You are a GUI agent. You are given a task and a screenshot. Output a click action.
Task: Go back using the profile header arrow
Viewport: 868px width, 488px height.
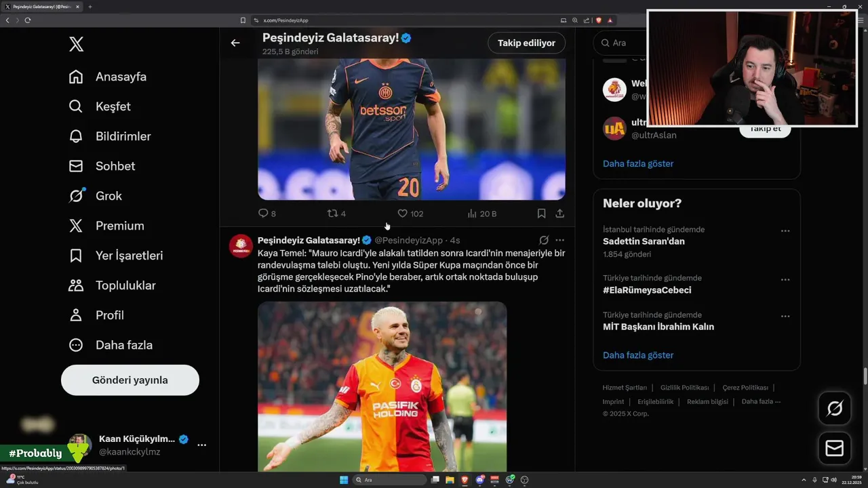coord(235,43)
